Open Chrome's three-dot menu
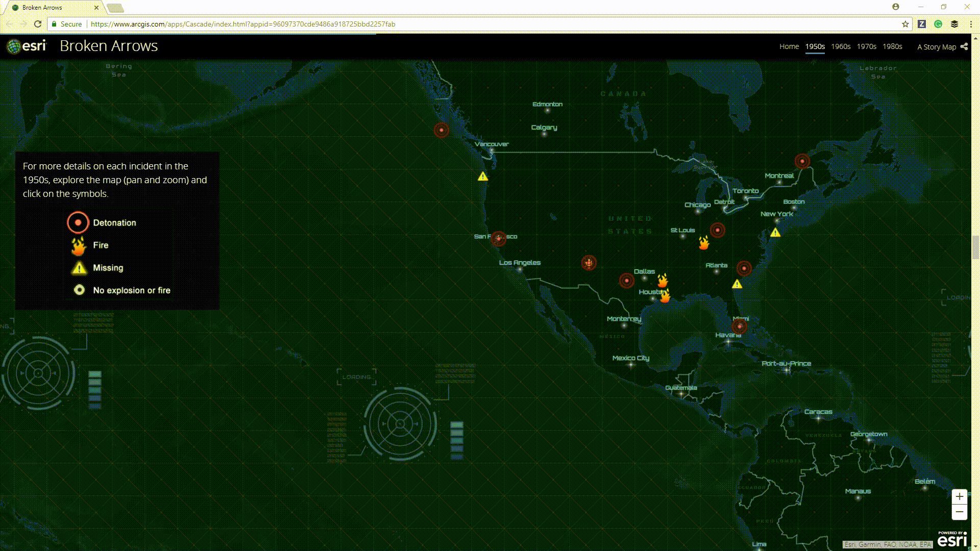Image resolution: width=980 pixels, height=551 pixels. 971,24
